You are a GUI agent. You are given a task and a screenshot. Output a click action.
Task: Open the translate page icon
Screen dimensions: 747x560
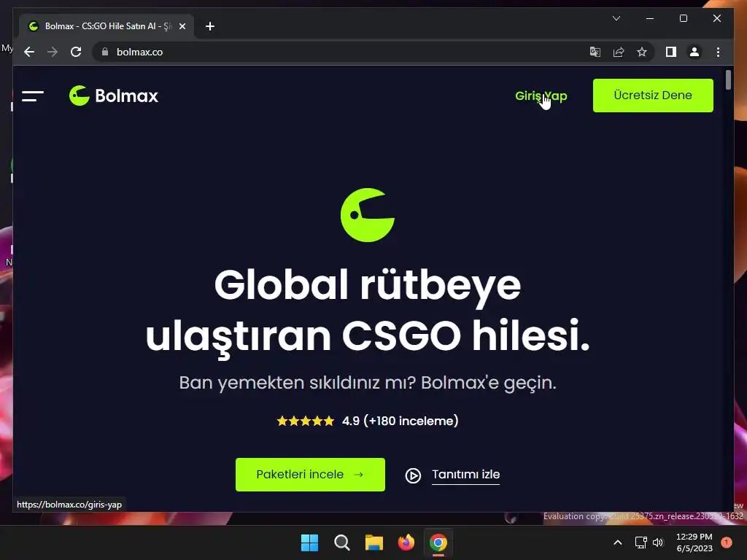595,52
